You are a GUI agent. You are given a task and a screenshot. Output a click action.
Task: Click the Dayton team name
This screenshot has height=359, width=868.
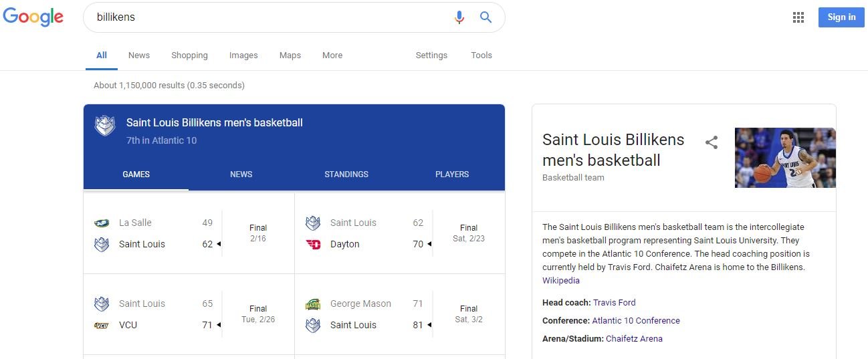click(345, 244)
